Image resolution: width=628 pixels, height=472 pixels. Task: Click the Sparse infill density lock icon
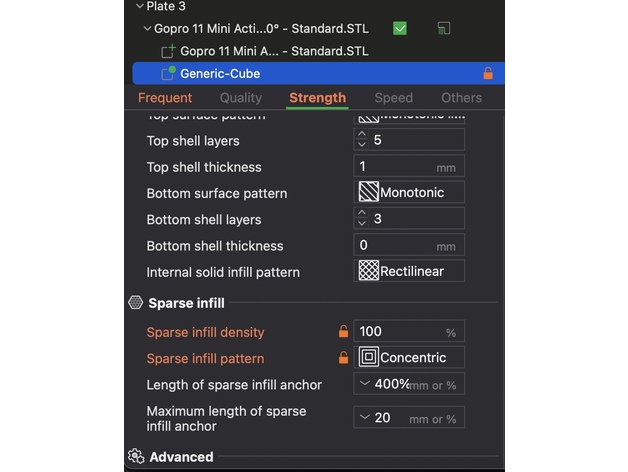tap(343, 332)
